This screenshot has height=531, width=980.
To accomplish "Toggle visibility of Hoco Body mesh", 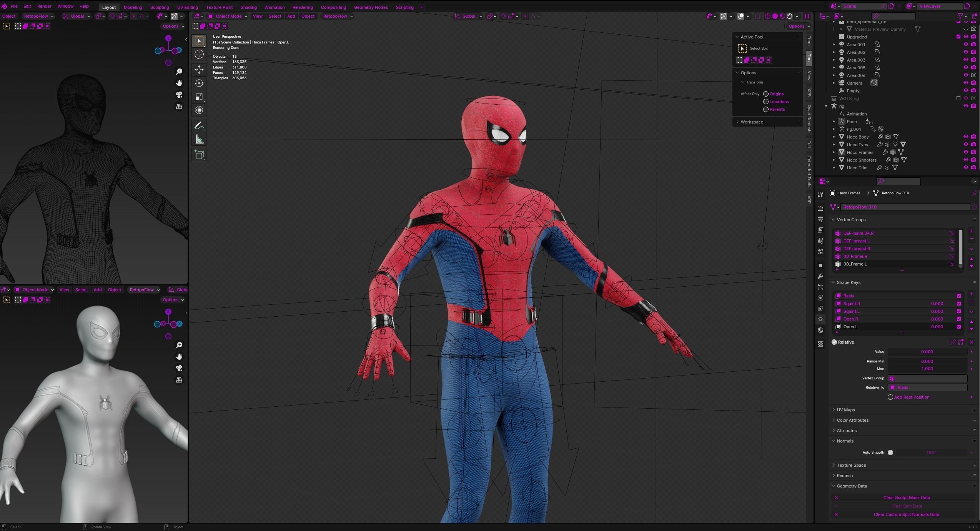I will pyautogui.click(x=966, y=137).
